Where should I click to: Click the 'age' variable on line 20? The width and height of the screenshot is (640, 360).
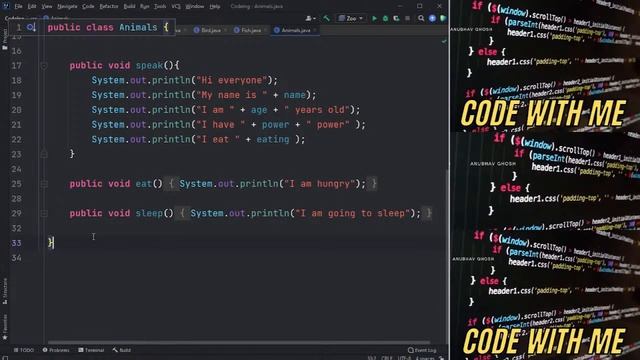(259, 110)
